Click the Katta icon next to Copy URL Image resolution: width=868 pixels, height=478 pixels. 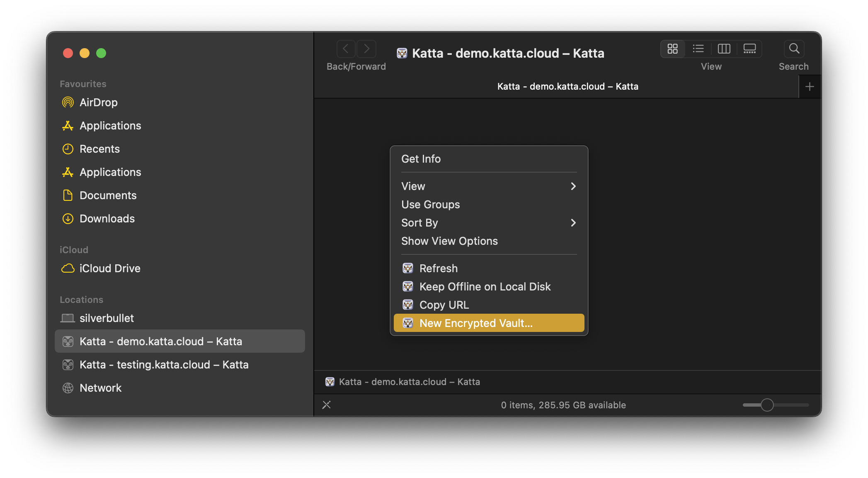click(408, 305)
